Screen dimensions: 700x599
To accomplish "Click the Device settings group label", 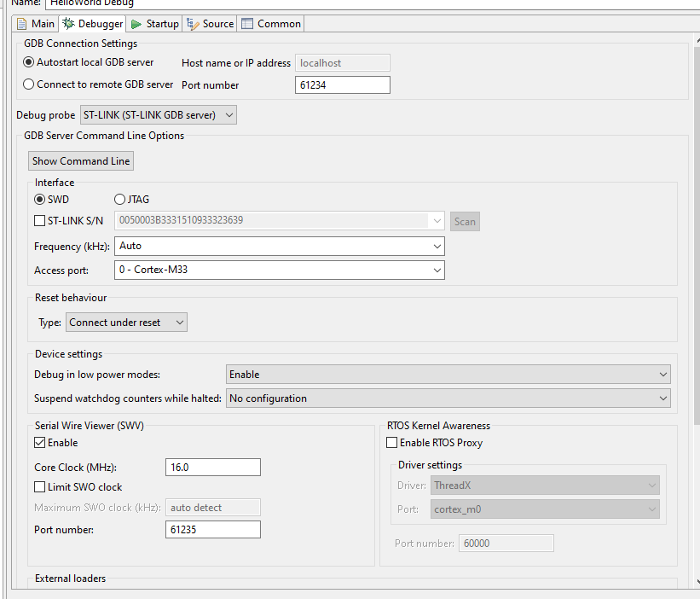I will click(69, 354).
